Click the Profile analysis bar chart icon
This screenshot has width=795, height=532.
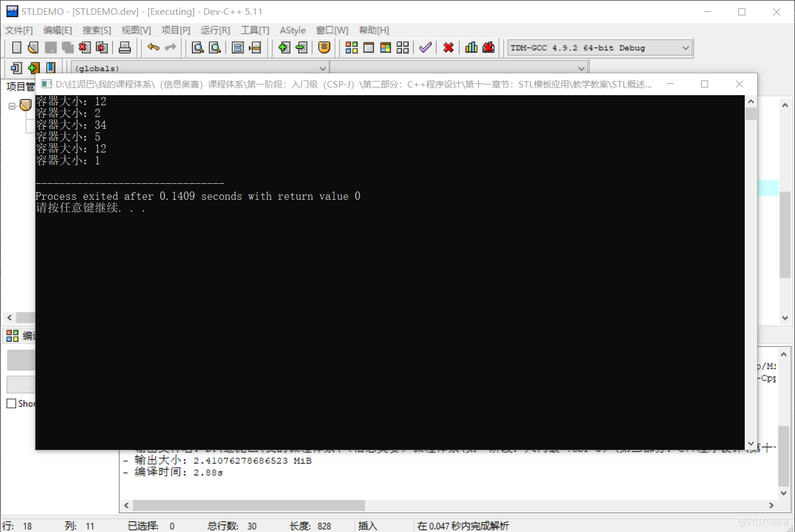tap(471, 47)
